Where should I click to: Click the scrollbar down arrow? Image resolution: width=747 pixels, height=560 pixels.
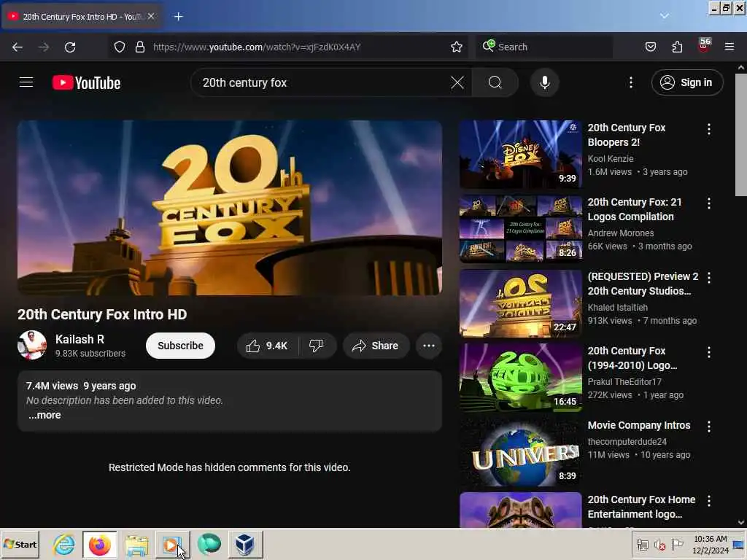(x=741, y=522)
